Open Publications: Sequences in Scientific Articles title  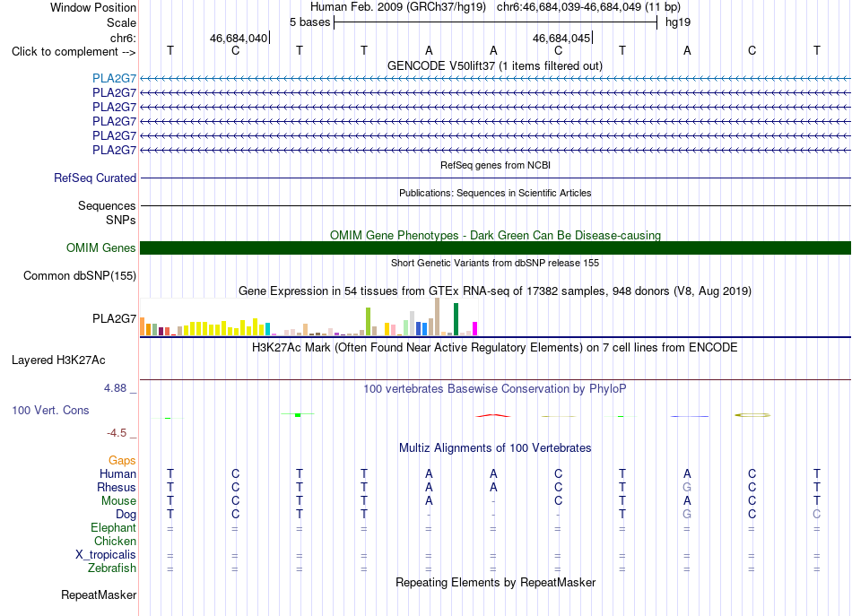495,193
